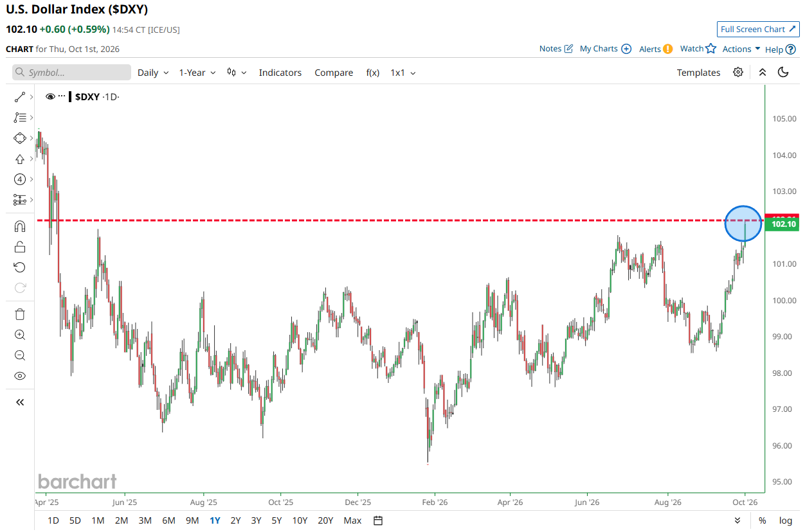
Task: Select the arrow marker tool
Action: (x=19, y=159)
